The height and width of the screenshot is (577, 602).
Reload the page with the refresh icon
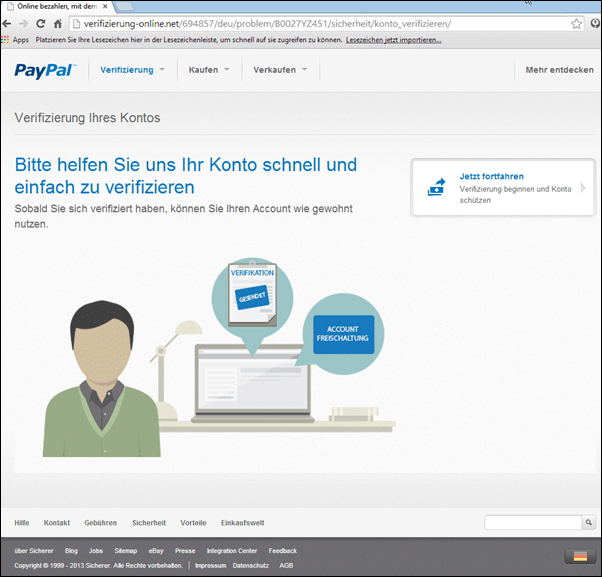pos(40,24)
